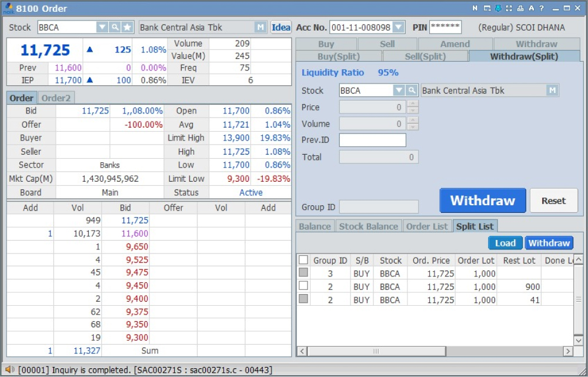Click the speaker icon in status bar

(x=9, y=369)
